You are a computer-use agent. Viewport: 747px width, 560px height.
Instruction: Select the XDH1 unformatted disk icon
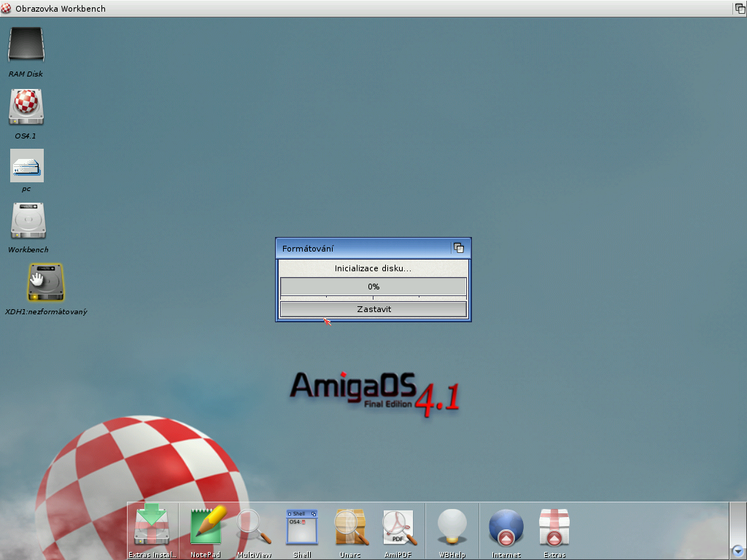coord(46,282)
